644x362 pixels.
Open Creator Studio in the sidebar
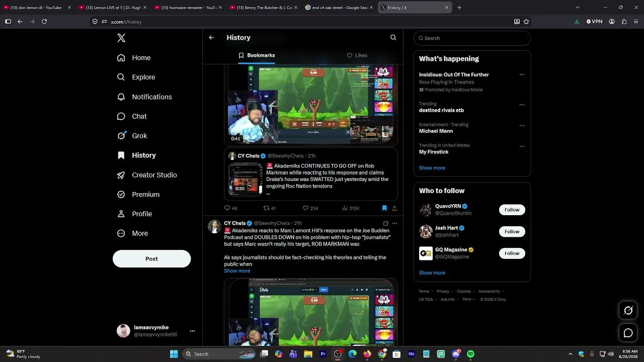tap(147, 175)
